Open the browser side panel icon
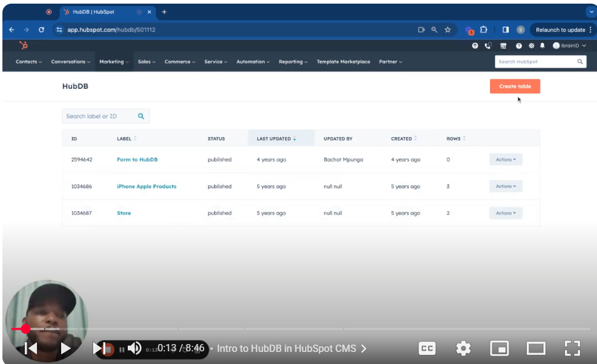The image size is (597, 364). coord(506,30)
